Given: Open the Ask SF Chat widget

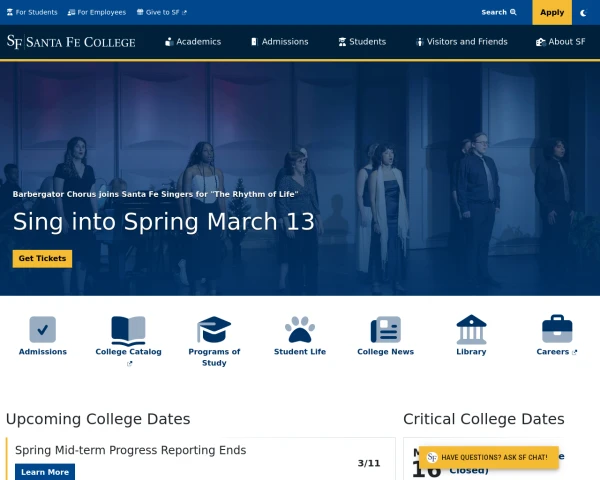Looking at the screenshot, I should [488, 457].
